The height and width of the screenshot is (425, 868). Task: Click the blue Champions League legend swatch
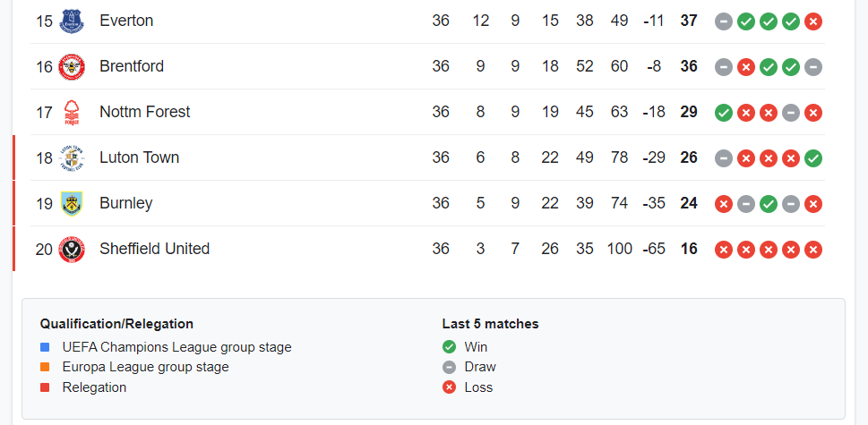45,348
